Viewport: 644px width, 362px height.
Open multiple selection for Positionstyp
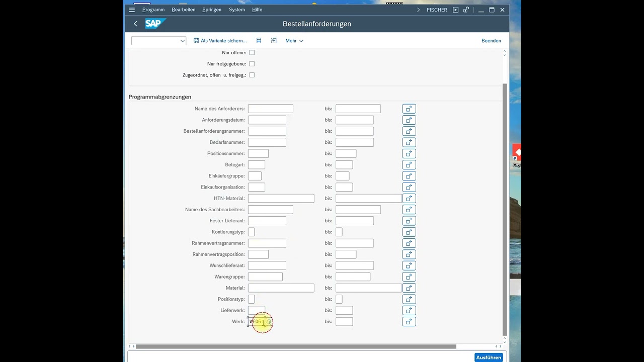409,299
